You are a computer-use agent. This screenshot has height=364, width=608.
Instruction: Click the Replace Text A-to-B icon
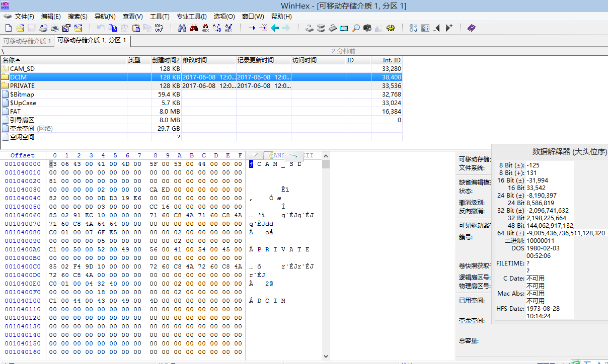[217, 28]
